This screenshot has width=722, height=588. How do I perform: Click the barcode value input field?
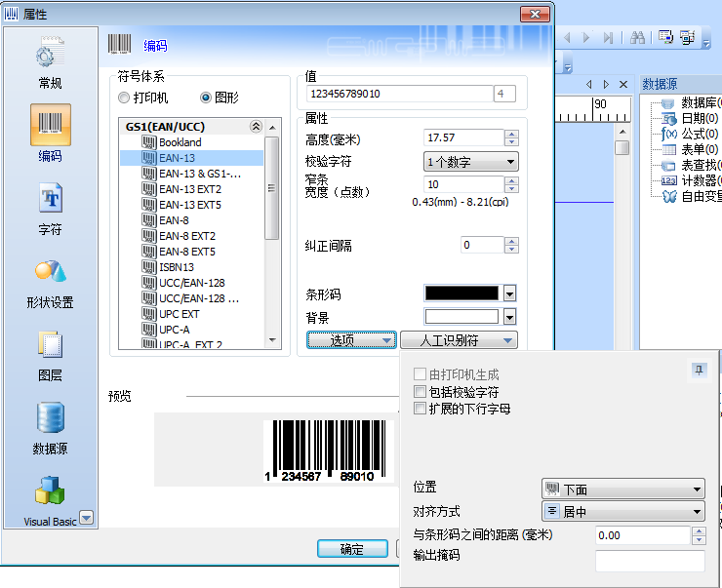tap(400, 94)
